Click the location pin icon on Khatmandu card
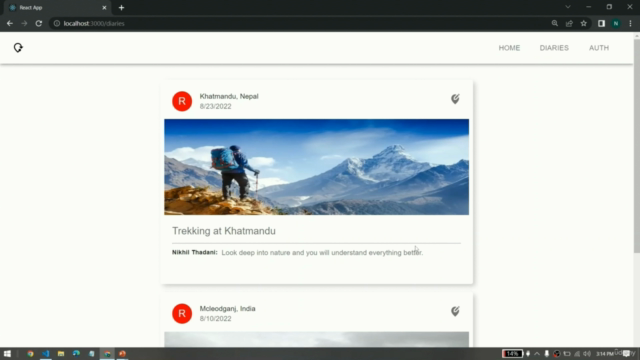The height and width of the screenshot is (360, 640). pyautogui.click(x=455, y=99)
